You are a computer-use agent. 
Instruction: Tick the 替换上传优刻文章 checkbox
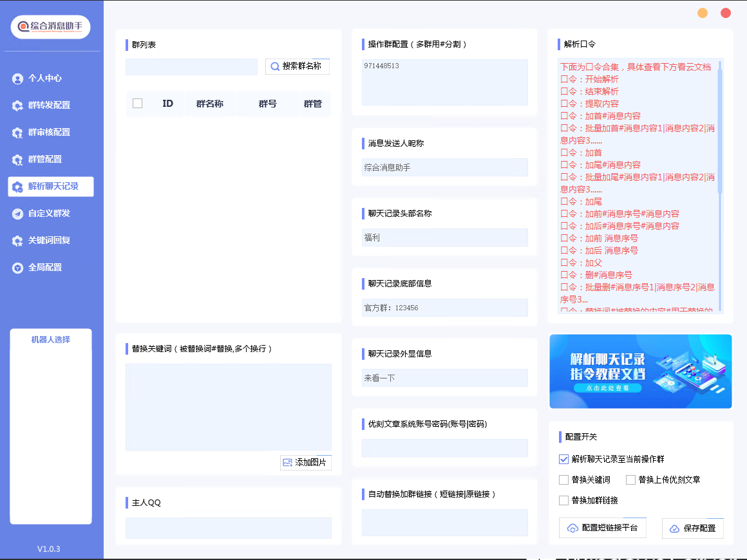click(x=630, y=480)
